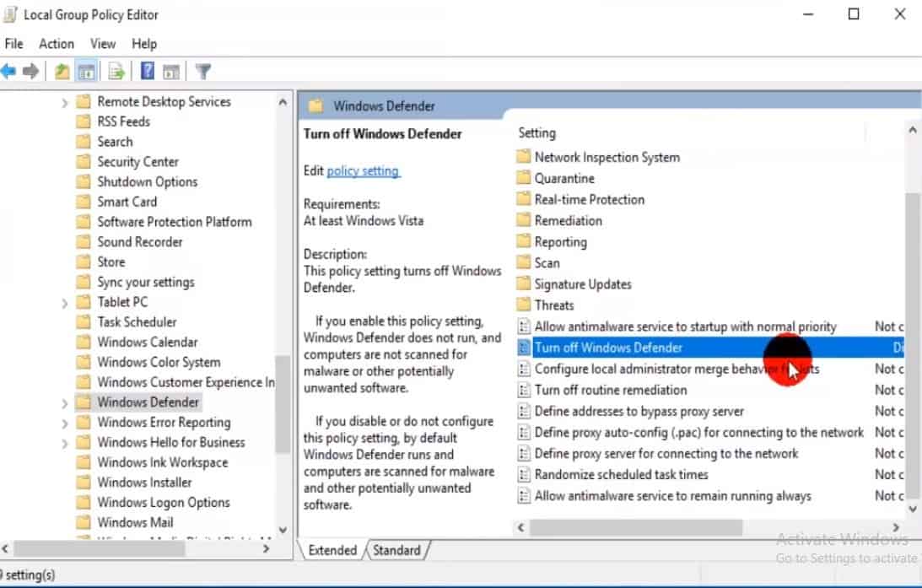Click tree pane vertical scrollbar up arrow
The width and height of the screenshot is (922, 588).
click(283, 102)
